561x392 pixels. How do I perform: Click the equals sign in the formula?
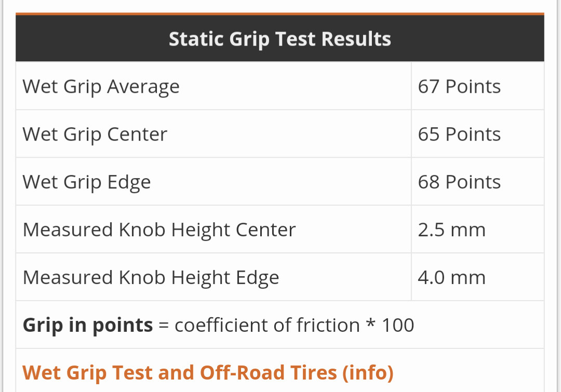164,326
